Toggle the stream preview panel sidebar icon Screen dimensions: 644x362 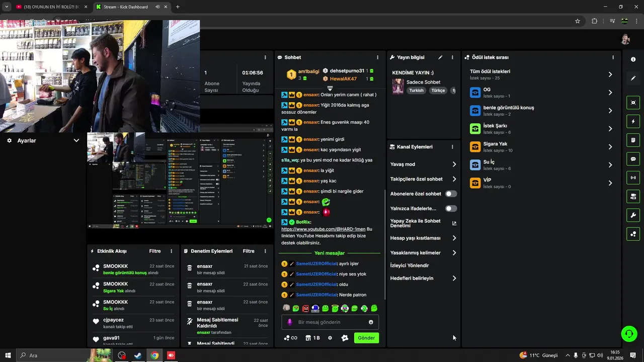[x=633, y=103]
